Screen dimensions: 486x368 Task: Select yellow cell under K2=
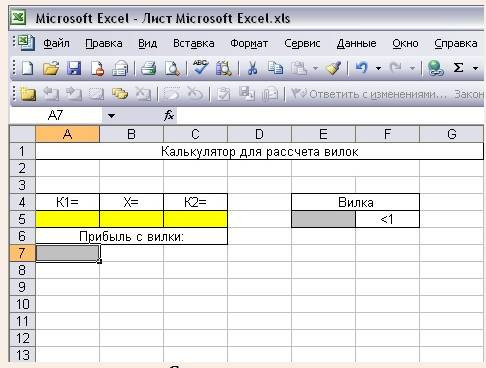[x=196, y=219]
